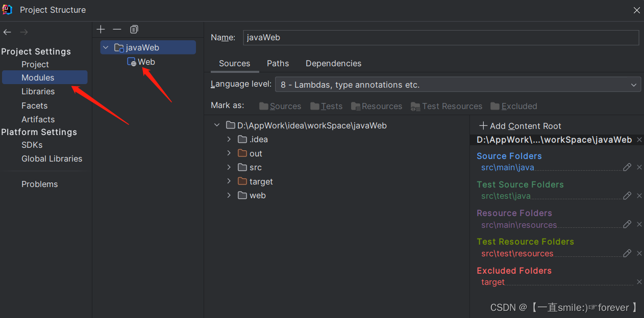Viewport: 644px width, 318px height.
Task: Mark folder as Tests
Action: [x=327, y=106]
